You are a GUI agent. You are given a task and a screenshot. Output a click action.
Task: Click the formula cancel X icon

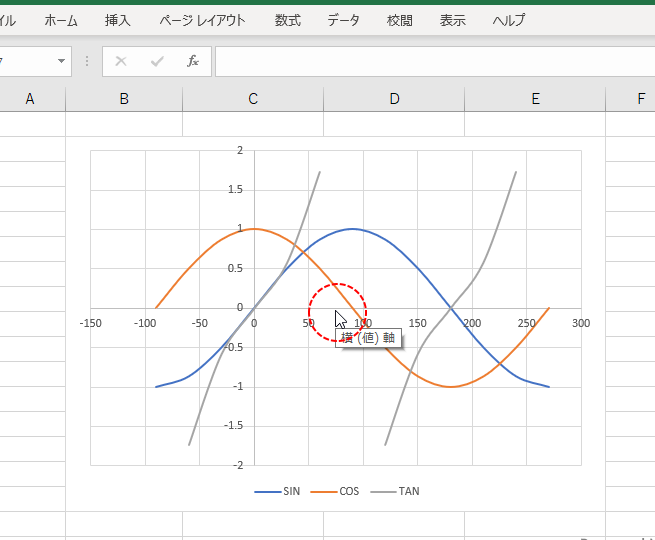tap(121, 61)
